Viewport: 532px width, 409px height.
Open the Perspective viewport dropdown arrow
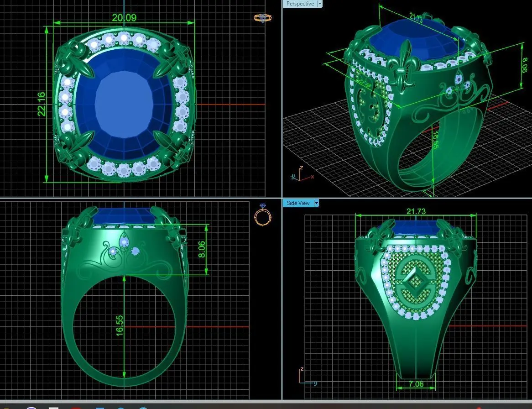coord(319,4)
